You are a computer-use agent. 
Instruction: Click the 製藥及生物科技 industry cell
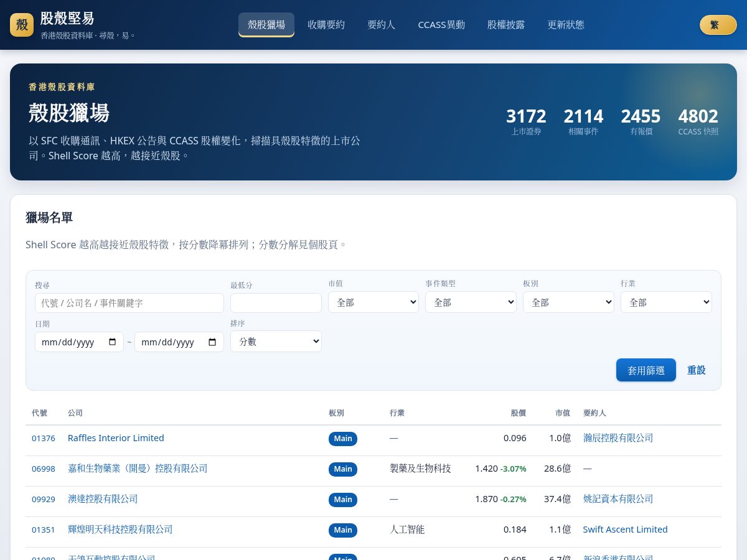[x=420, y=469]
